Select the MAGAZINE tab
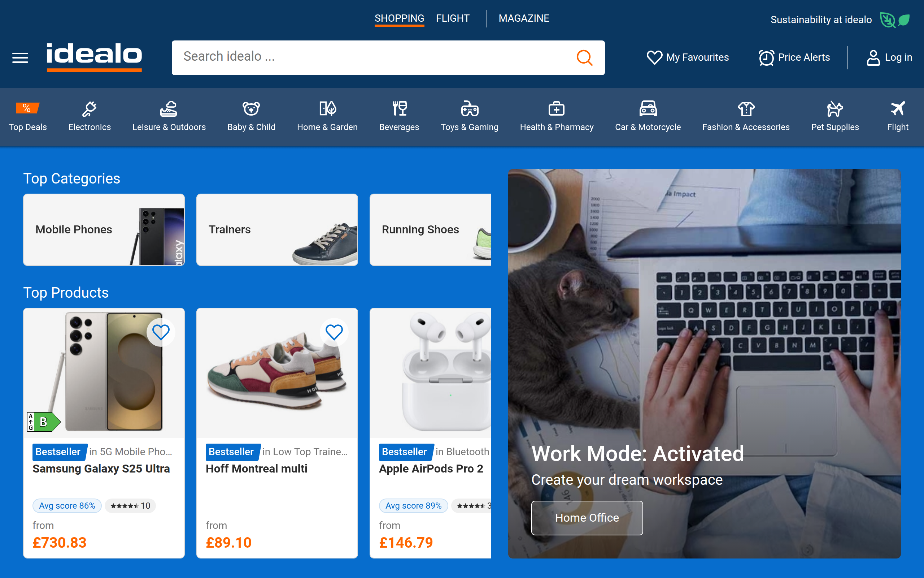This screenshot has width=924, height=578. [524, 18]
